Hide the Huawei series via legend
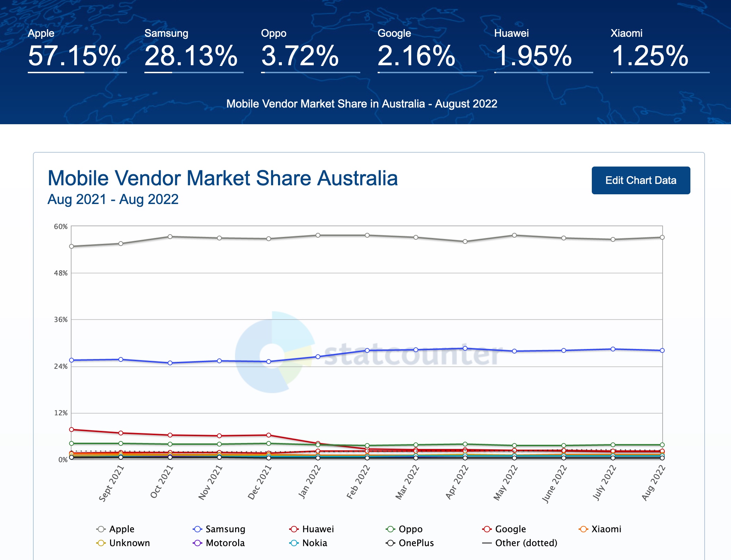Screen dimensions: 731x560 [x=294, y=529]
